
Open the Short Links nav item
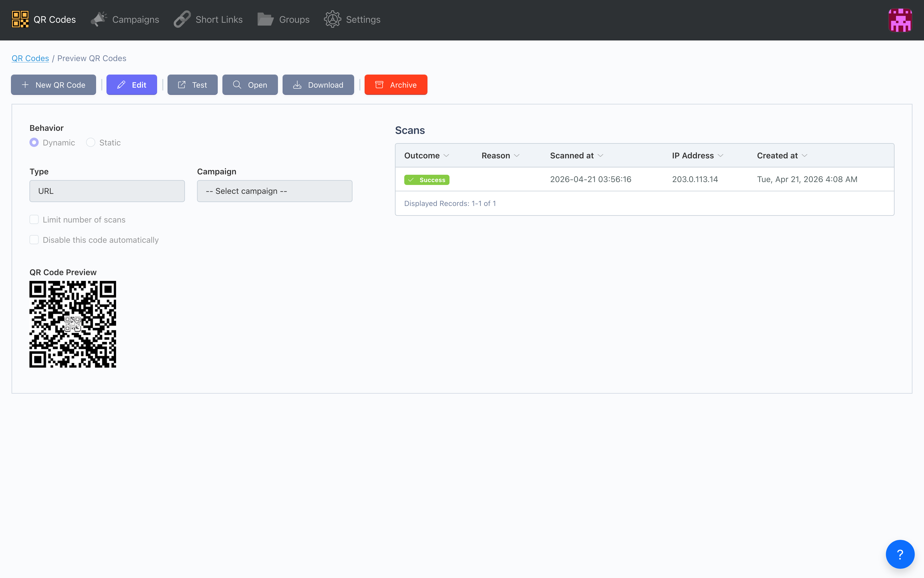coord(208,19)
